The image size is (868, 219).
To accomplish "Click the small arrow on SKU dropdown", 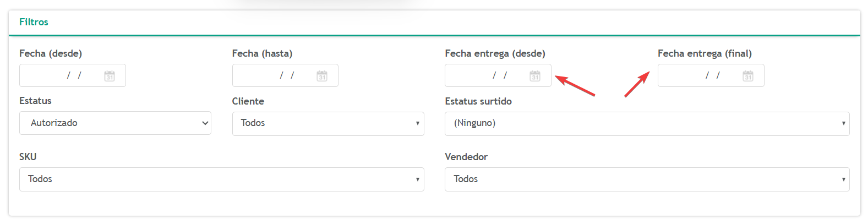I will [x=418, y=179].
